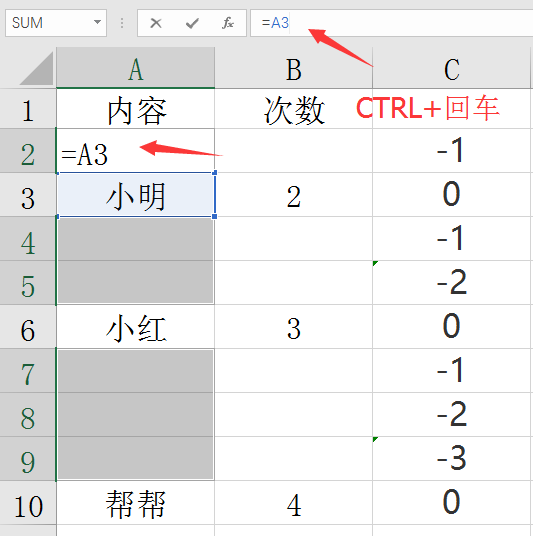Image resolution: width=533 pixels, height=536 pixels.
Task: Click empty cell B5
Action: [x=293, y=283]
